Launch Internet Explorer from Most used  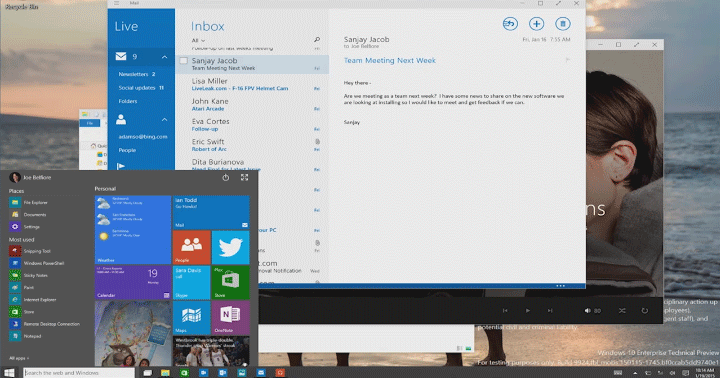click(x=33, y=299)
